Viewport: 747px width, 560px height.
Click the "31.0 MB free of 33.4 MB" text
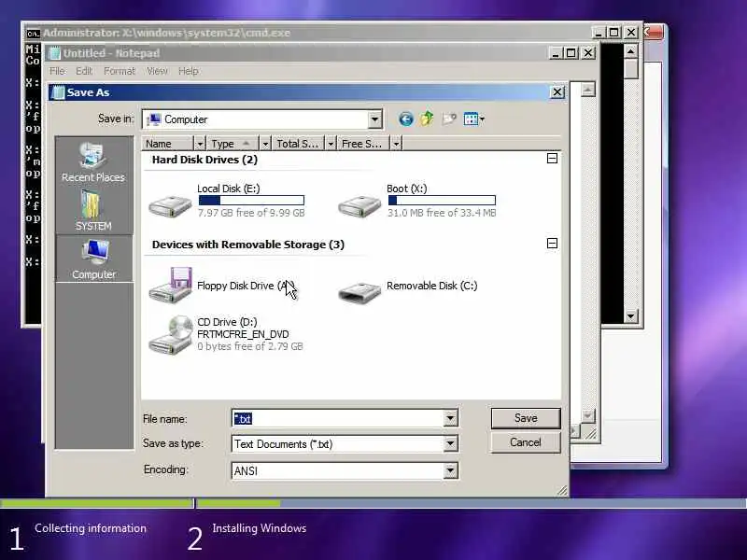pyautogui.click(x=442, y=213)
